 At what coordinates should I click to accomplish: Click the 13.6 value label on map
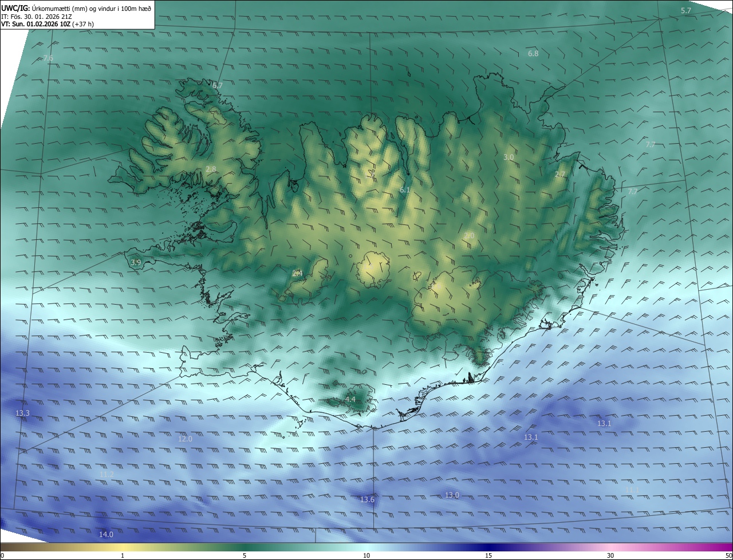[x=367, y=499]
